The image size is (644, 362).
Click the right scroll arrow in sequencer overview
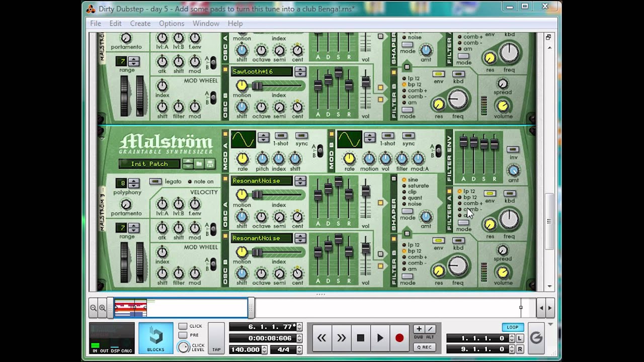549,308
